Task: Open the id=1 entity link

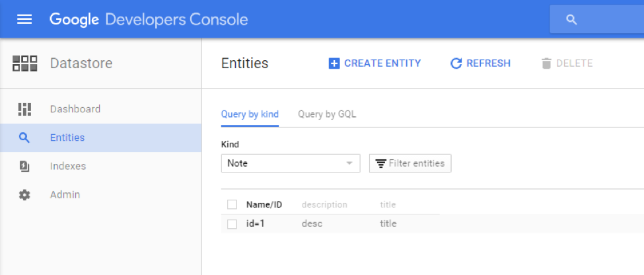Action: pyautogui.click(x=255, y=224)
